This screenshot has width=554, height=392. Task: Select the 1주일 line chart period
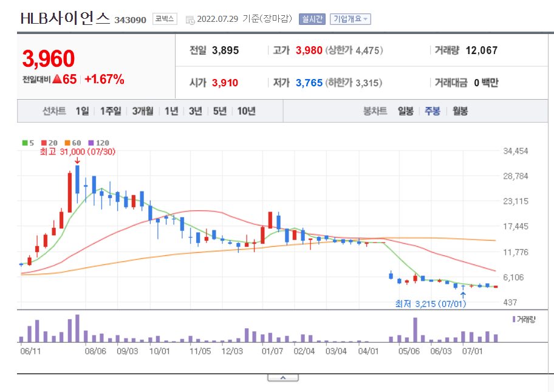[x=111, y=111]
